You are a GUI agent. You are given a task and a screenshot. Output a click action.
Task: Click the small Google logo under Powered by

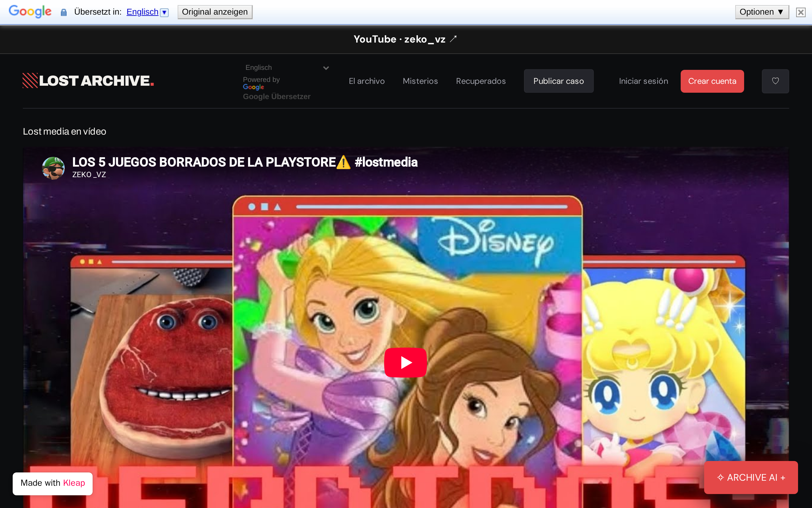tap(253, 87)
